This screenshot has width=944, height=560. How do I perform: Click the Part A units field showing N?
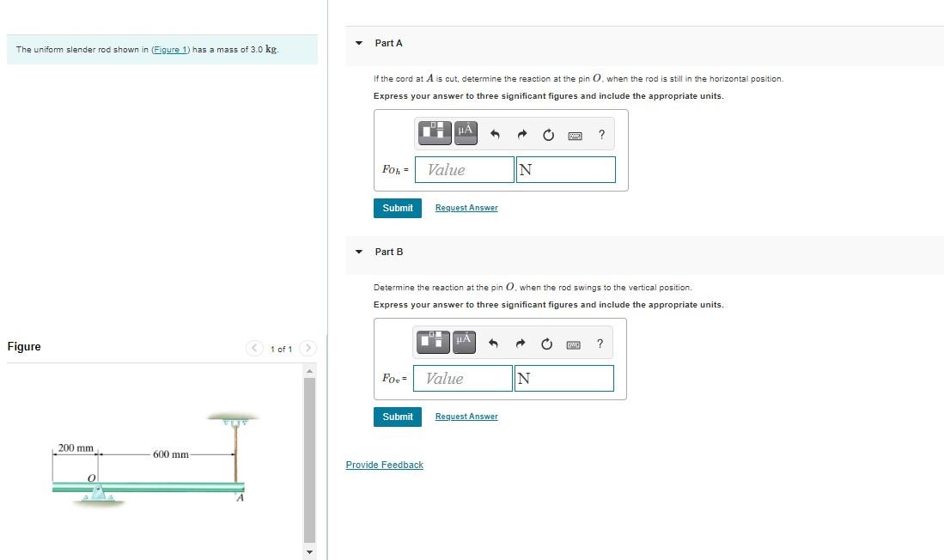pyautogui.click(x=566, y=170)
